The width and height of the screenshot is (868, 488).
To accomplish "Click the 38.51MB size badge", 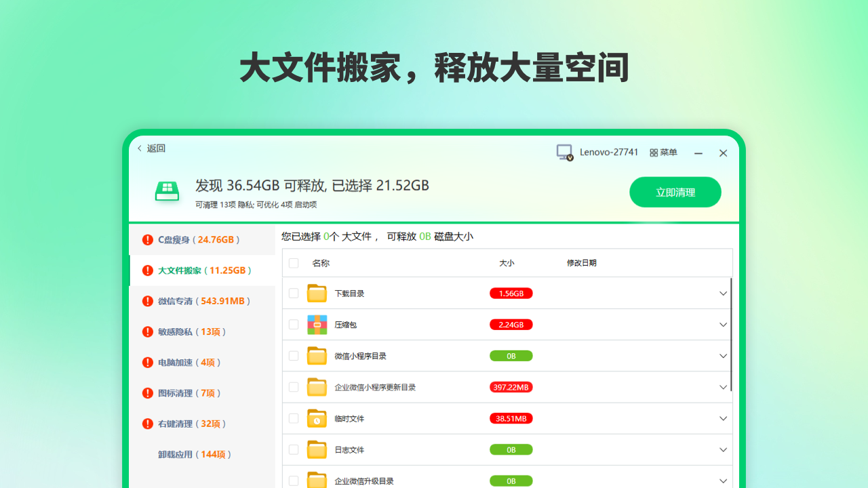I will coord(511,418).
